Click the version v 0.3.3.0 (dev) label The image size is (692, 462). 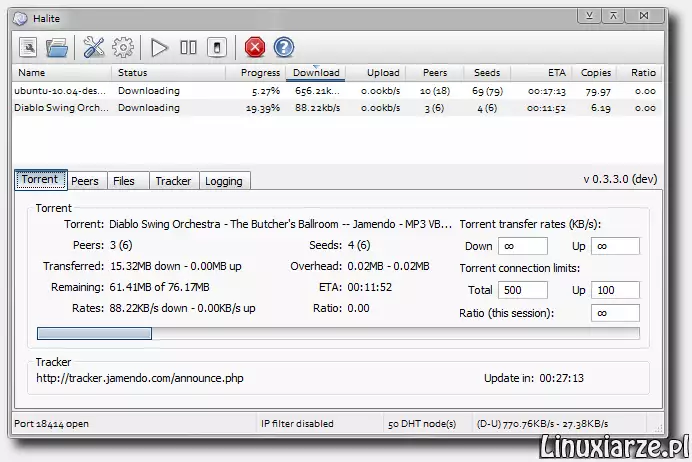click(x=620, y=179)
